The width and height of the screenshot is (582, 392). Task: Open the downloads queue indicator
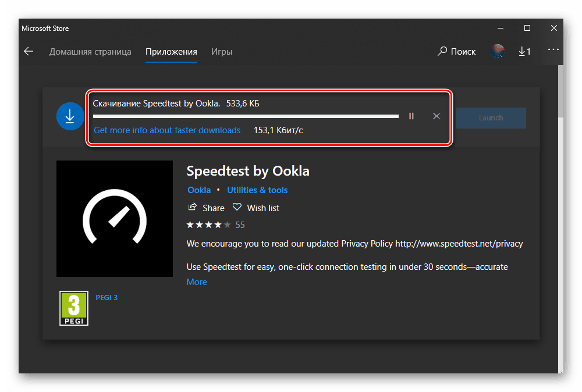[524, 52]
